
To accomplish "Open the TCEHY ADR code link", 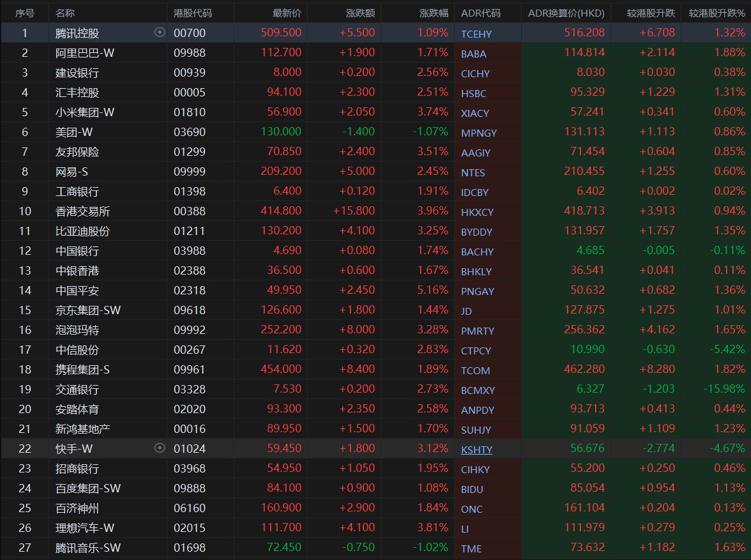I will [476, 34].
